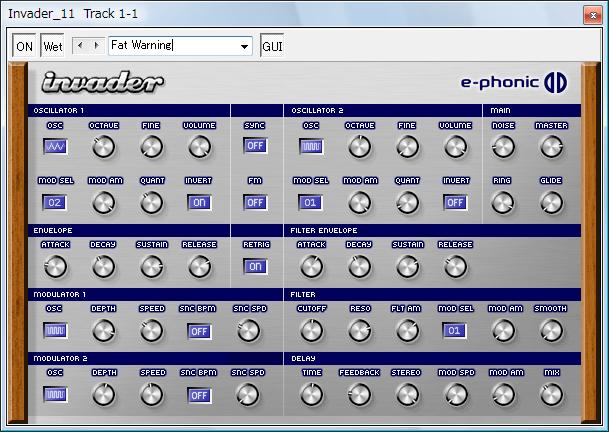Click Envelope DECAY knob
This screenshot has height=432, width=609.
[x=104, y=267]
